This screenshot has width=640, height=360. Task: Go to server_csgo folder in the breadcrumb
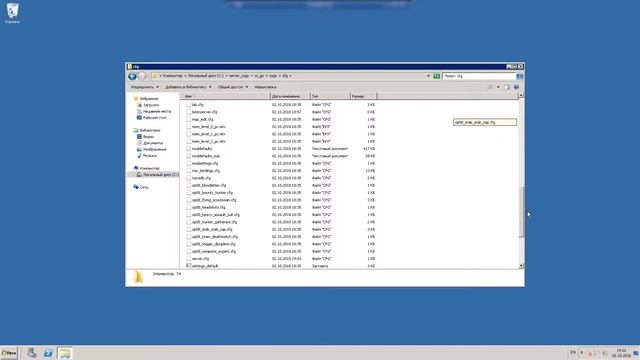pyautogui.click(x=239, y=76)
